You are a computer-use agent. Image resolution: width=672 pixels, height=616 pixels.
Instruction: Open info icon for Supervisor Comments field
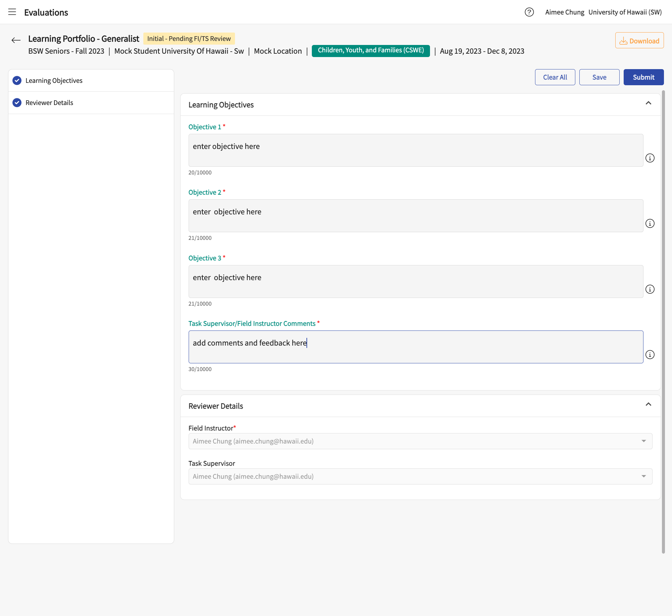click(650, 355)
